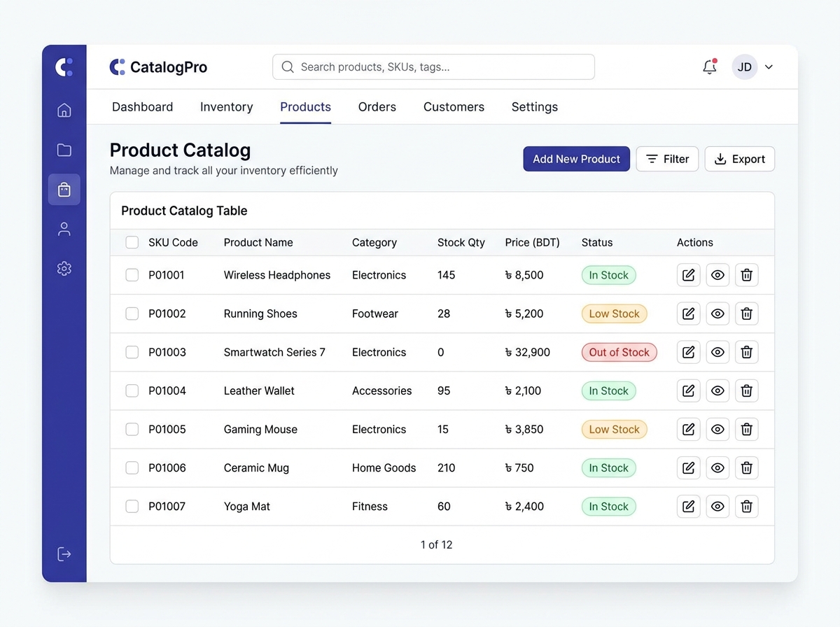Viewport: 840px width, 627px height.
Task: Open the Folder icon in sidebar
Action: (64, 150)
